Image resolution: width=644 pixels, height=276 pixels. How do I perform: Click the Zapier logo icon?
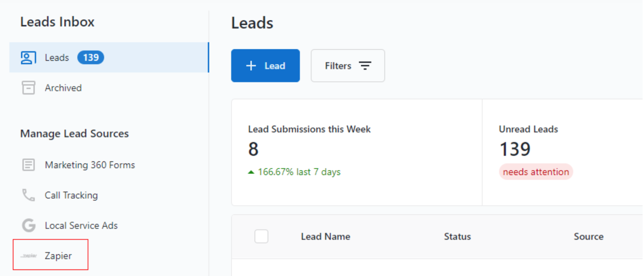click(x=29, y=256)
